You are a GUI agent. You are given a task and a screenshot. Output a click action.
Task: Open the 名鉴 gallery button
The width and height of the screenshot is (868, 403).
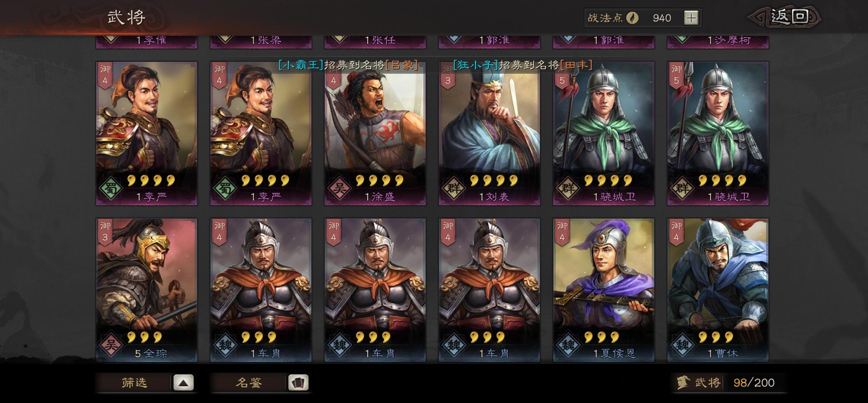coord(249,383)
